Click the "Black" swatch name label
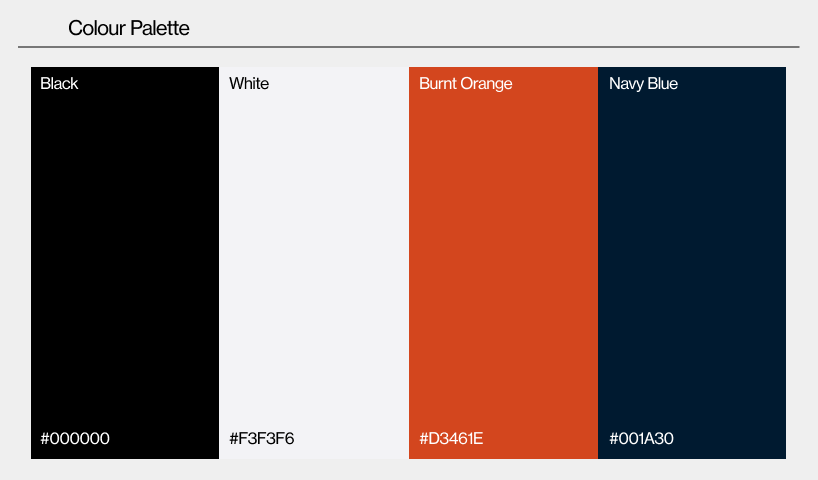The image size is (818, 480). [59, 83]
